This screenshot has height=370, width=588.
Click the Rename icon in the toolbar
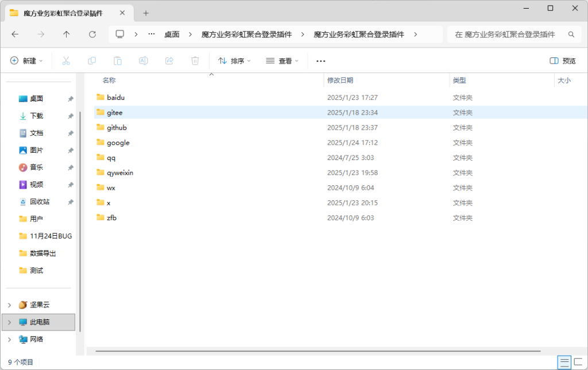click(144, 60)
